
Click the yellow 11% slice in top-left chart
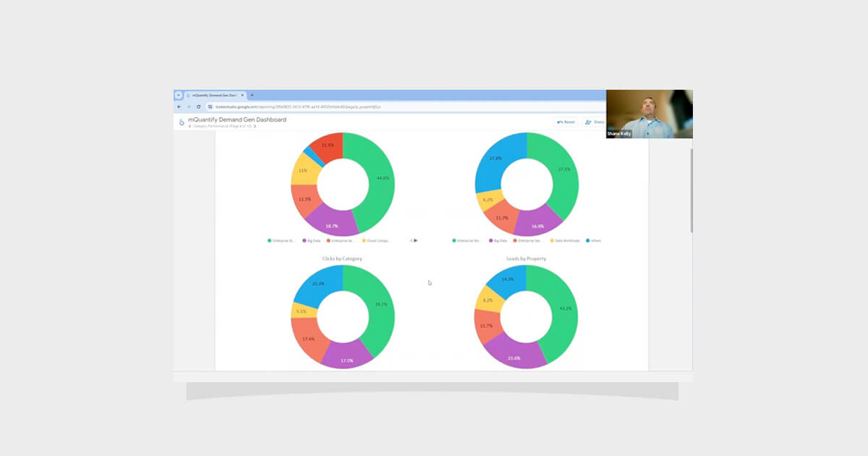point(305,171)
